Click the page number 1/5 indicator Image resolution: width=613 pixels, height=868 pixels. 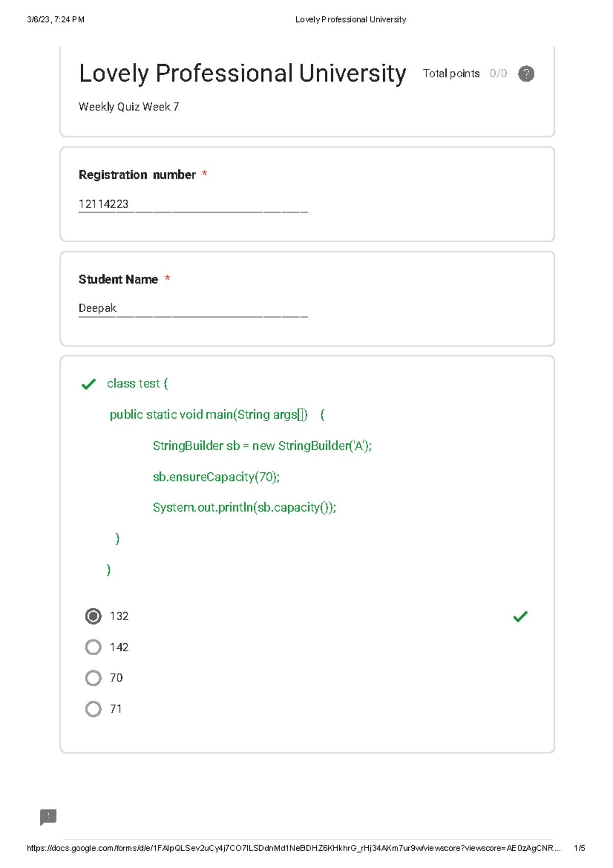[x=579, y=848]
